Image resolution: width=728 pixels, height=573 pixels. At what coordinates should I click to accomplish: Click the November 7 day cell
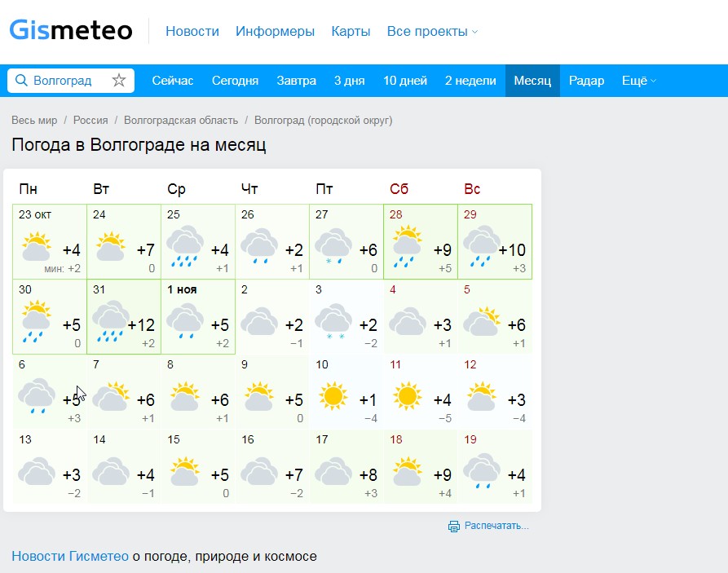point(124,391)
